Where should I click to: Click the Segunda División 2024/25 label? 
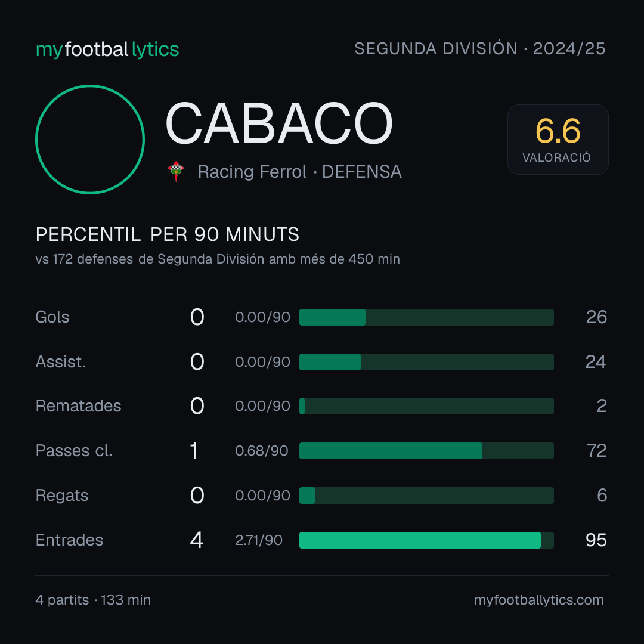(479, 48)
